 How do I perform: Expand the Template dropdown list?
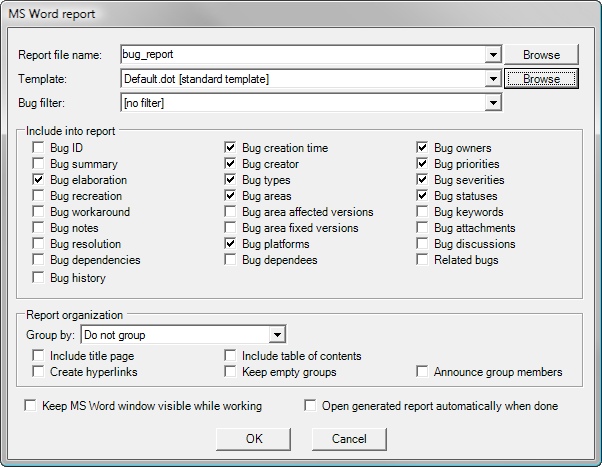click(493, 78)
